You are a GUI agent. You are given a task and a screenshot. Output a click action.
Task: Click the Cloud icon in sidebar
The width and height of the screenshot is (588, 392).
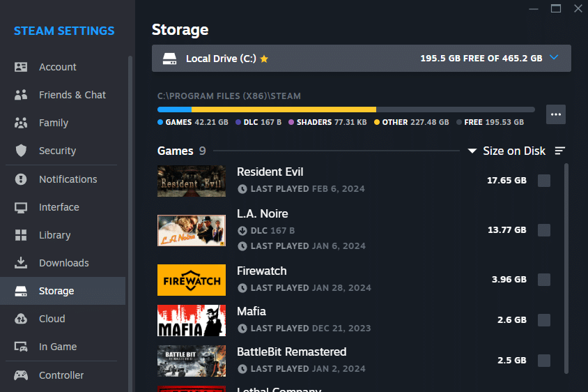21,319
